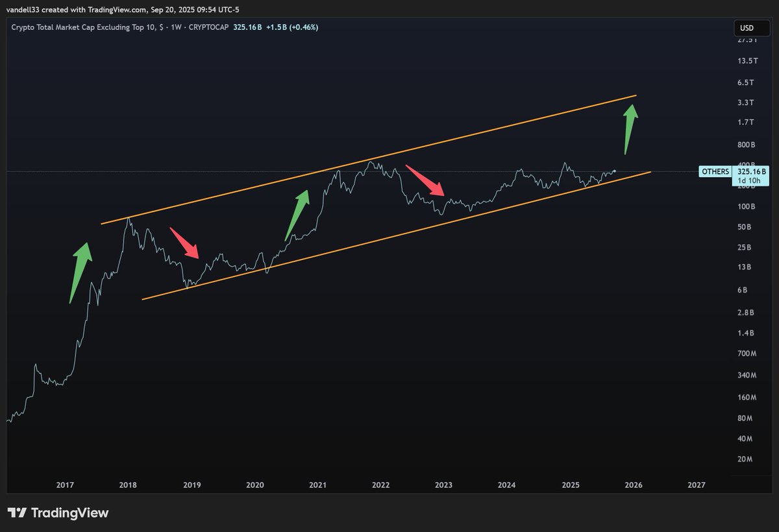
Task: Click the 325.16B current price tag
Action: tap(752, 172)
